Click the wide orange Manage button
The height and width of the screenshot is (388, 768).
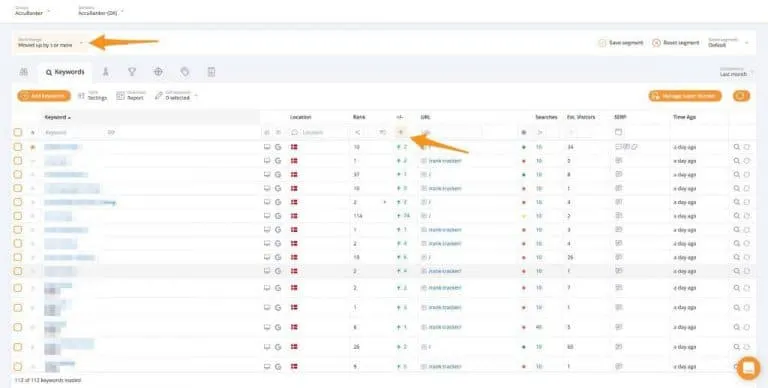685,96
